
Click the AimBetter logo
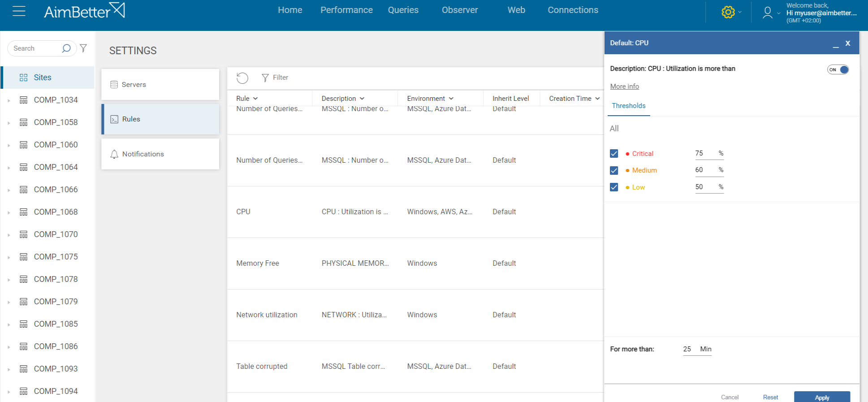[84, 11]
